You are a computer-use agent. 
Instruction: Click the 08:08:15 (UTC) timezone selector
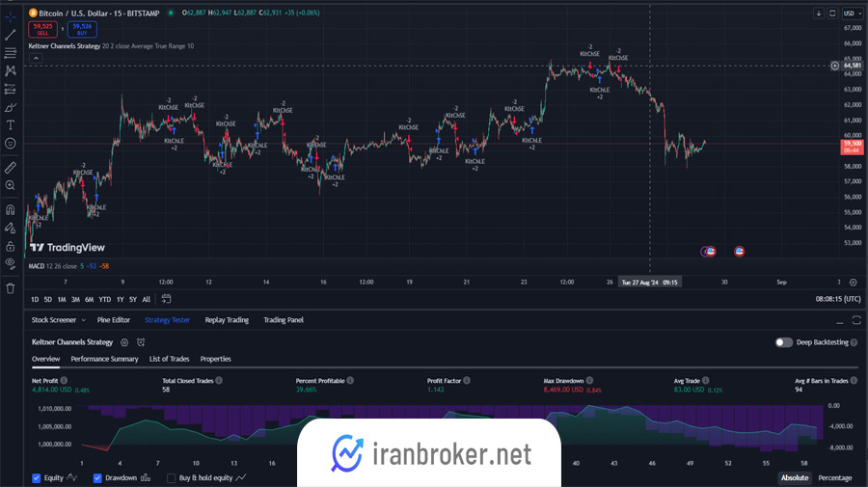[837, 299]
